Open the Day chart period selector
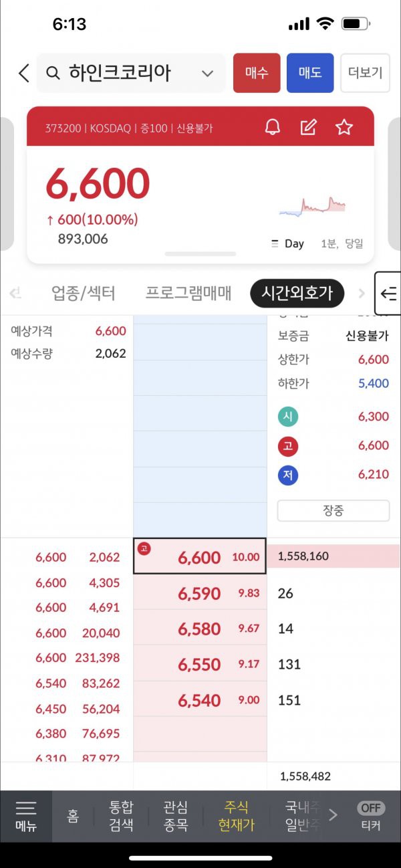Viewport: 401px width, 868px height. coord(287,244)
